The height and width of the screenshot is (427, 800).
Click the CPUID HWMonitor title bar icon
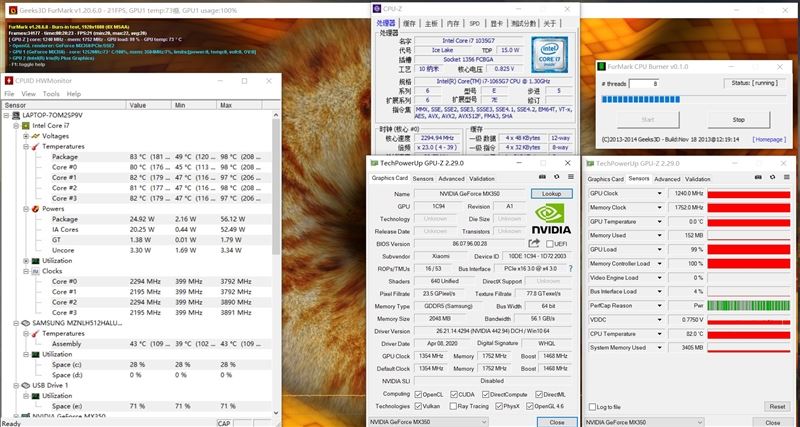pyautogui.click(x=9, y=81)
